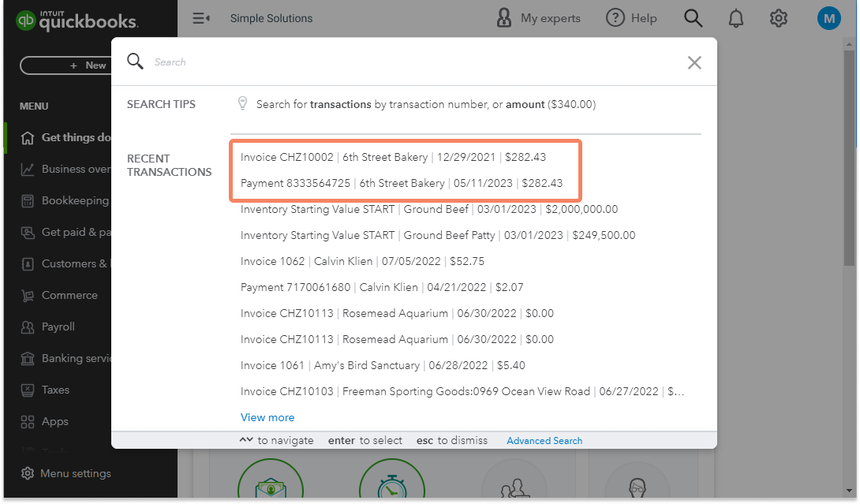Click the Apps grid icon

(28, 422)
